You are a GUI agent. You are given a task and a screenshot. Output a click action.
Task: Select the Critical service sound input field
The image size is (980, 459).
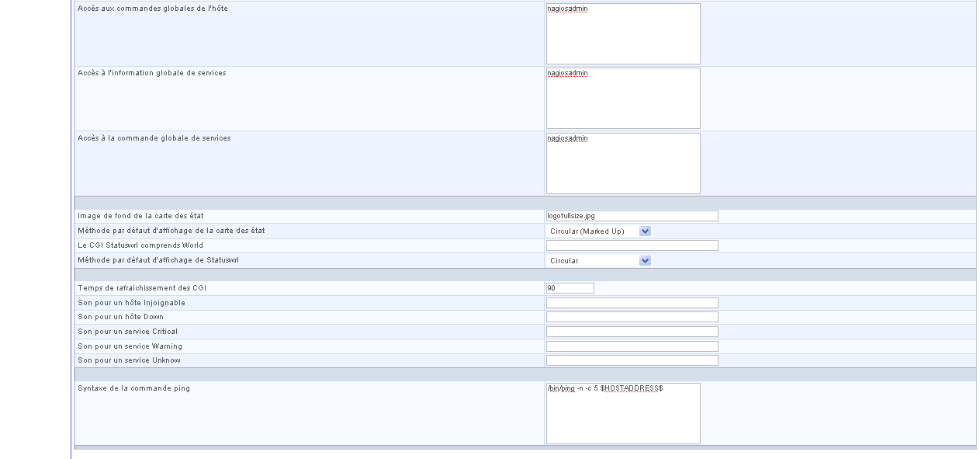tap(632, 332)
